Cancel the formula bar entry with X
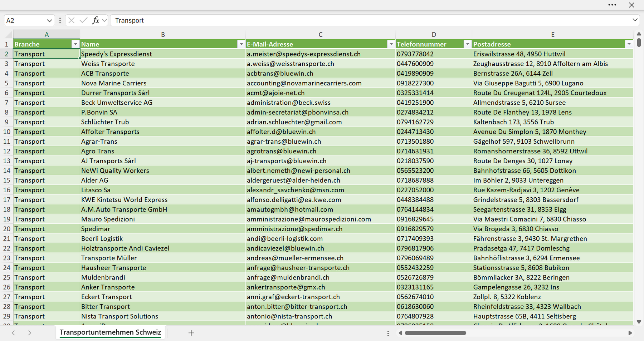This screenshot has height=341, width=644. click(x=72, y=20)
